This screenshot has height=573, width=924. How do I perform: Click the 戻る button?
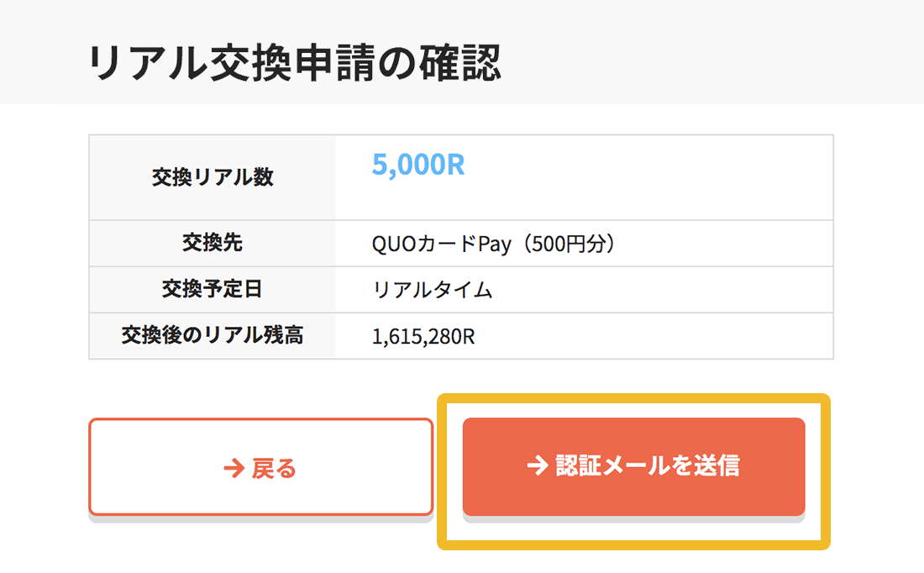260,467
